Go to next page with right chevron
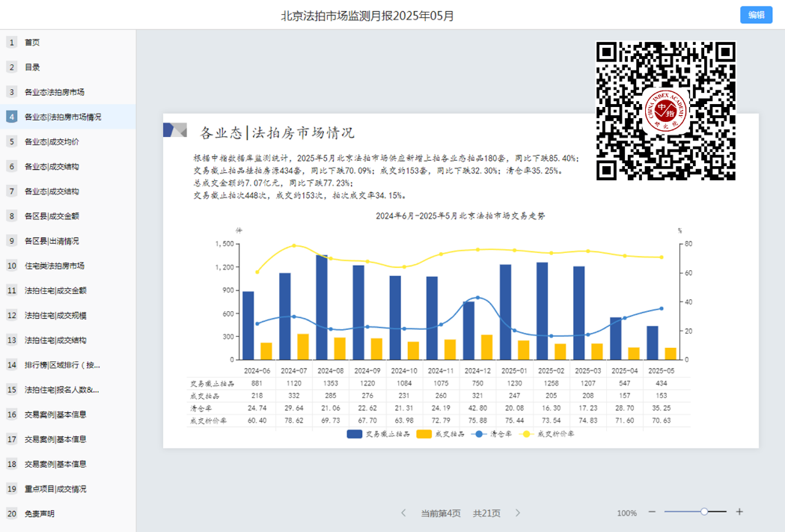 [x=518, y=513]
